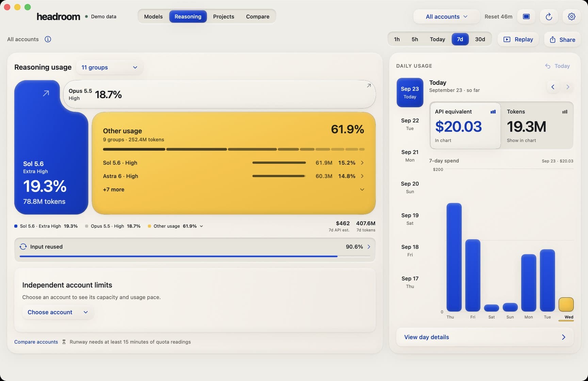Open the Compare accounts link
Image resolution: width=588 pixels, height=381 pixels.
coord(36,342)
